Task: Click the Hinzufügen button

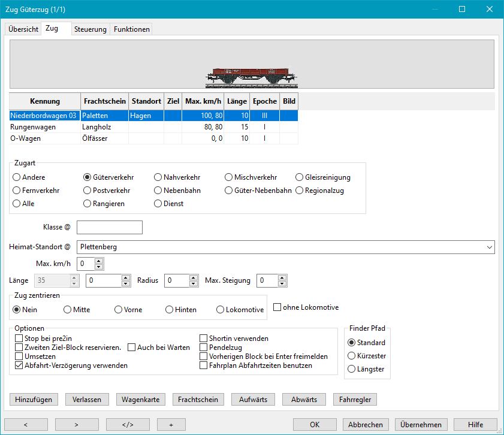Action: 34,400
